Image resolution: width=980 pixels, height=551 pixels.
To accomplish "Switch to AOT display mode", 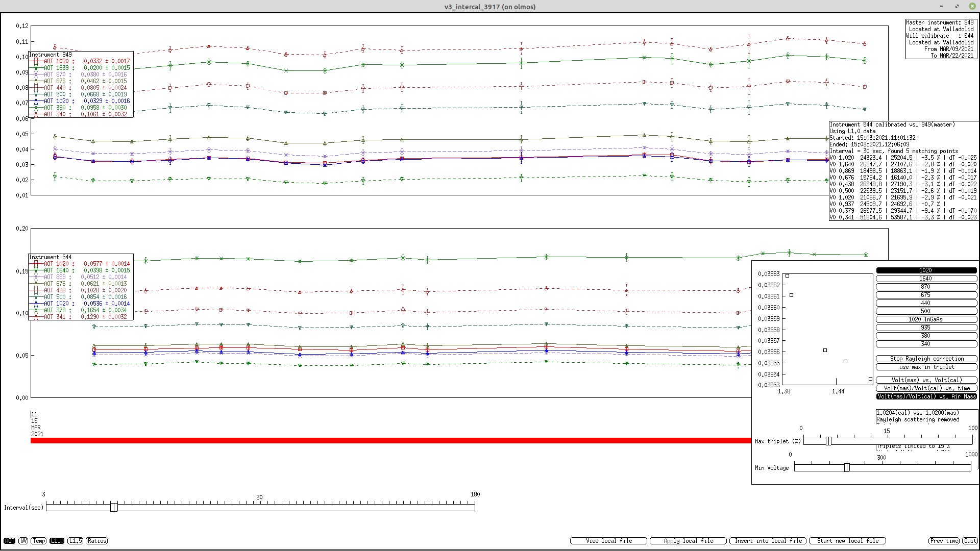I will 10,541.
